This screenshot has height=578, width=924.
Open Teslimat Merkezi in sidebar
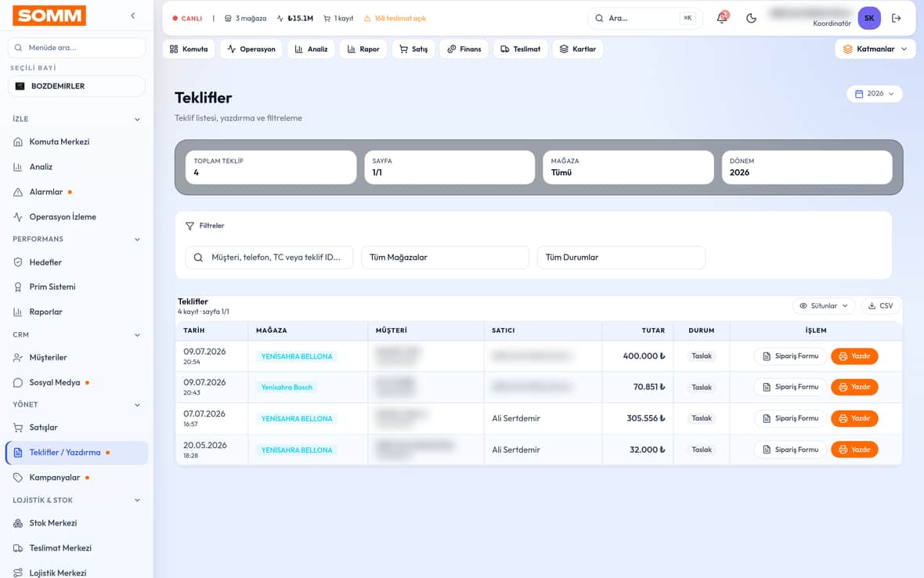coord(77,548)
